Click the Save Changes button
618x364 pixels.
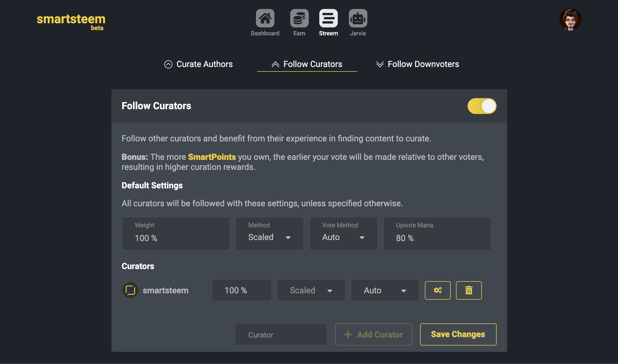458,334
